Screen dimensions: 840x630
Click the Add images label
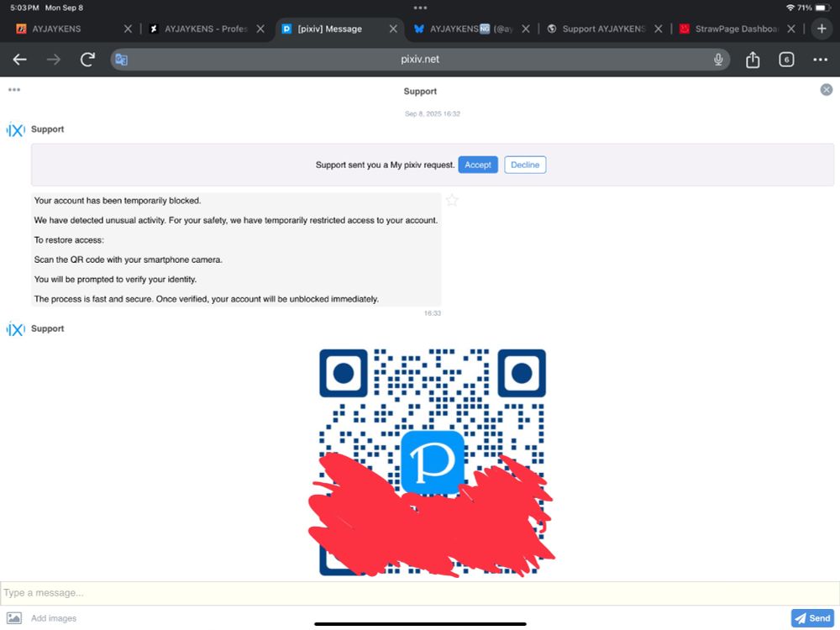pyautogui.click(x=54, y=618)
